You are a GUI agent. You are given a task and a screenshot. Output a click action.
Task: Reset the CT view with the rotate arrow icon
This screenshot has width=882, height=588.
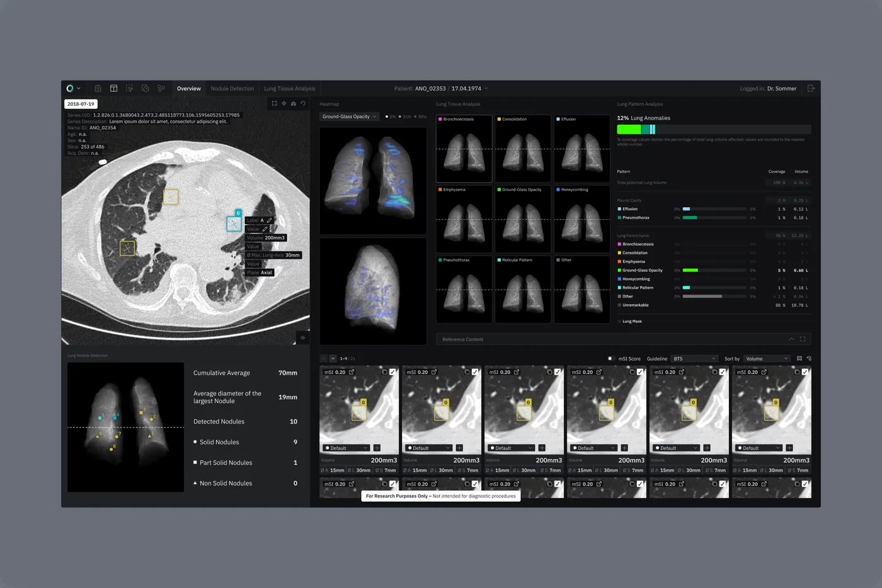(x=303, y=103)
